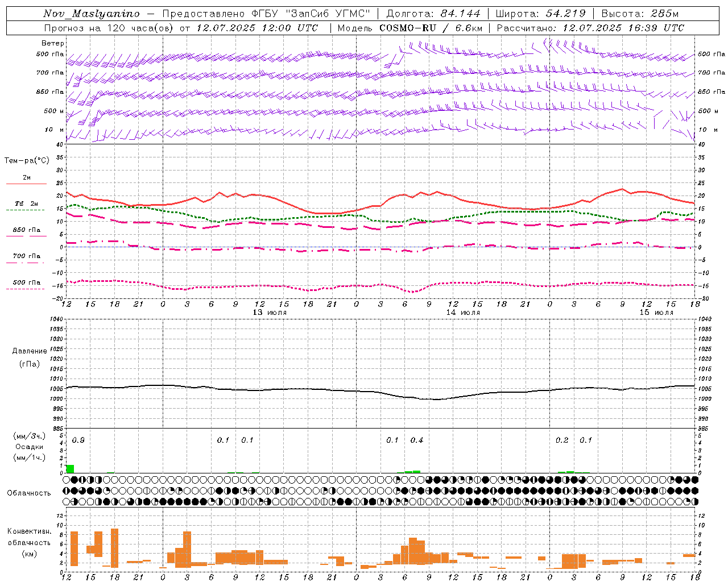This screenshot has height=582, width=728.
Task: Click the 700 гПа dash-dot temperature legend entry
Action: (x=26, y=258)
